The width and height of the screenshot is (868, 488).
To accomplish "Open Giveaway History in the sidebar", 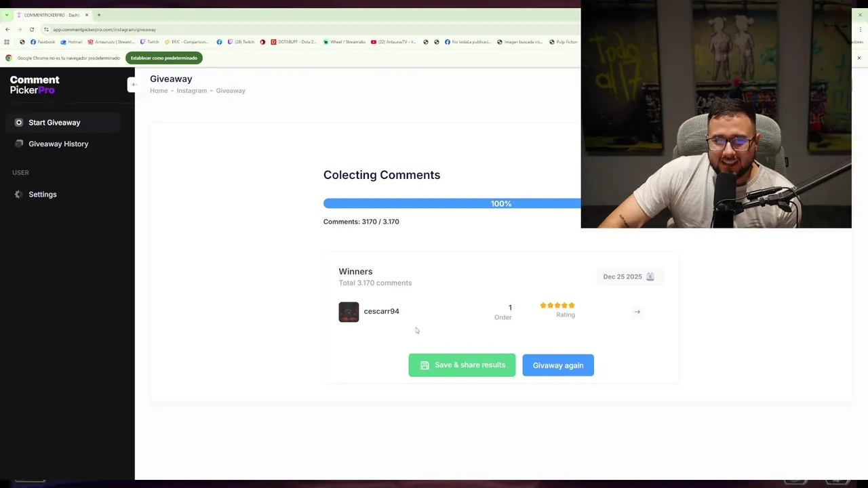I will tap(58, 144).
